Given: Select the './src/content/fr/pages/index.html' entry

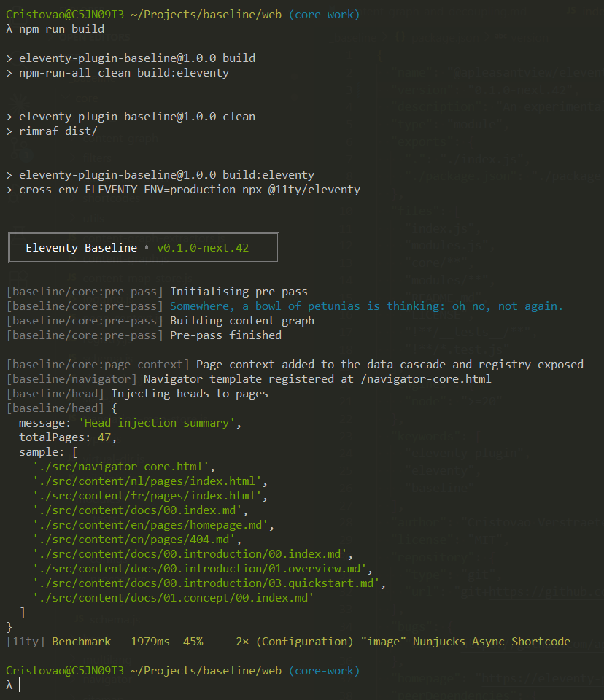Looking at the screenshot, I should [147, 496].
